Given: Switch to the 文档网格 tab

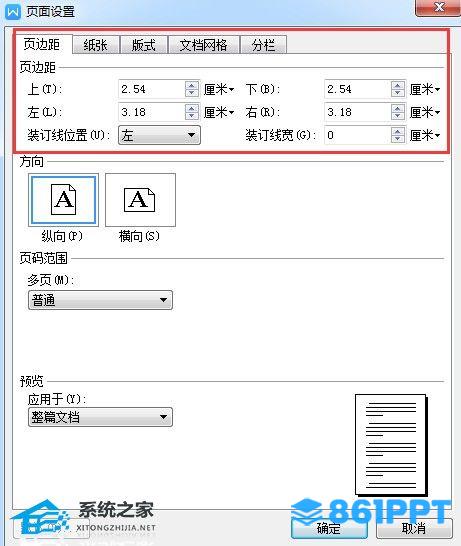Looking at the screenshot, I should coord(203,45).
